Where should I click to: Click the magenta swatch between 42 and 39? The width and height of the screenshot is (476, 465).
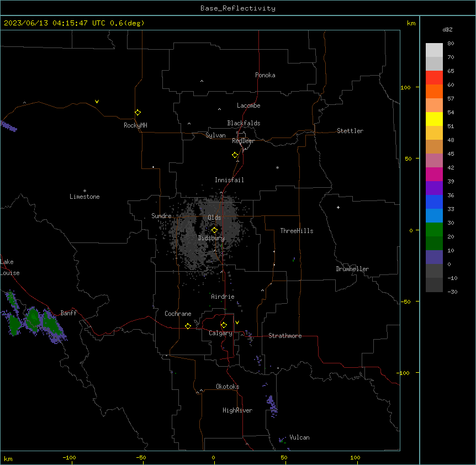coord(434,174)
